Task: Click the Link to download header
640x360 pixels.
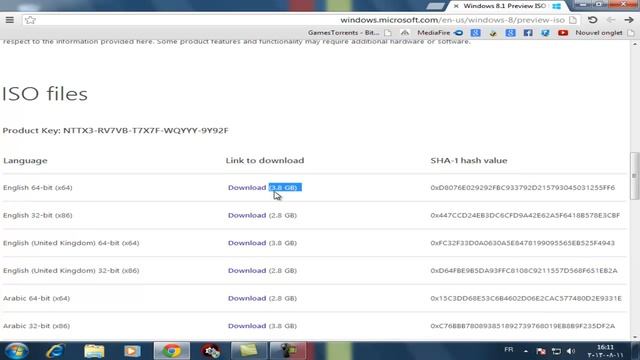Action: point(265,160)
